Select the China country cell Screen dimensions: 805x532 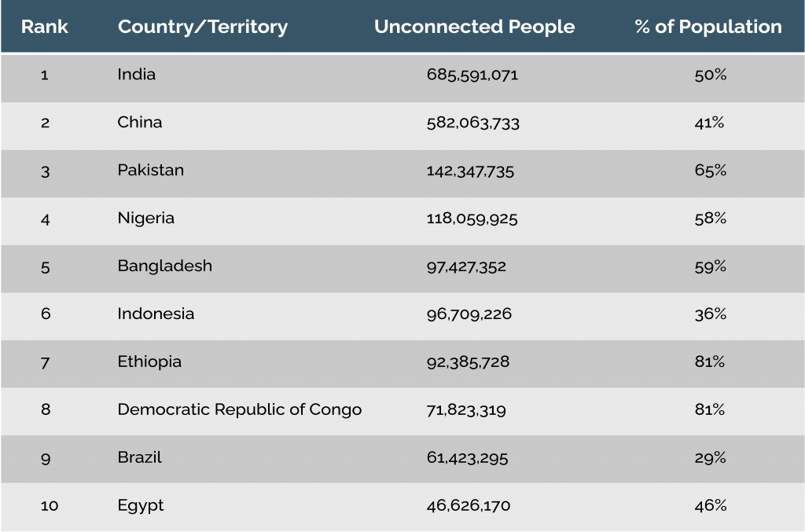click(140, 123)
